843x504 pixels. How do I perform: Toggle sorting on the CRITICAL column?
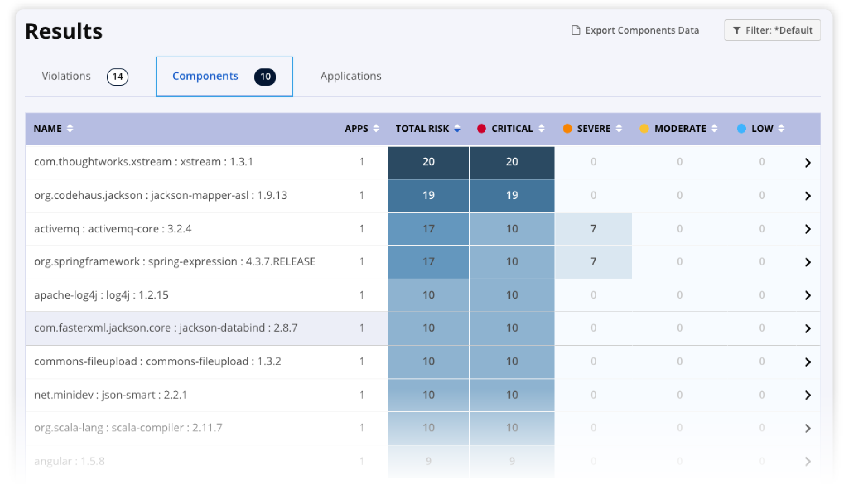542,128
